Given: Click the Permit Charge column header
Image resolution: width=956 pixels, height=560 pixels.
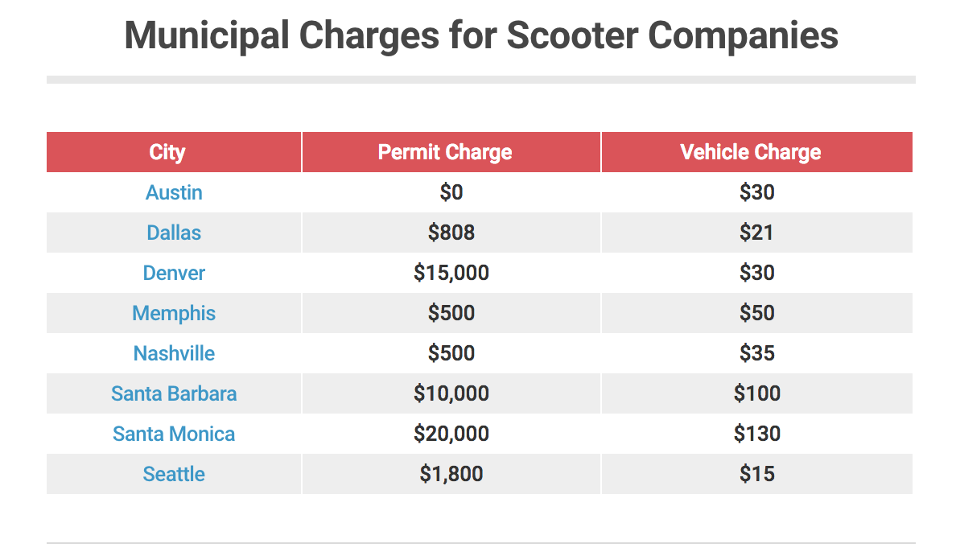Looking at the screenshot, I should tap(445, 153).
